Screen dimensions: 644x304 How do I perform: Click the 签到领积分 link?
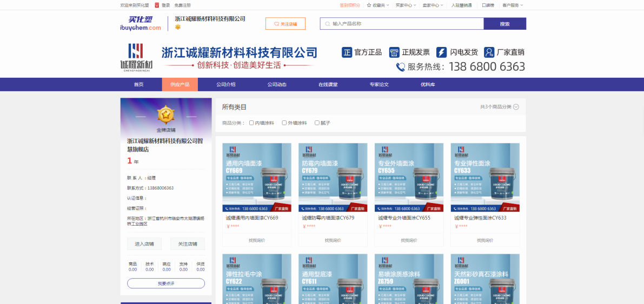click(349, 5)
